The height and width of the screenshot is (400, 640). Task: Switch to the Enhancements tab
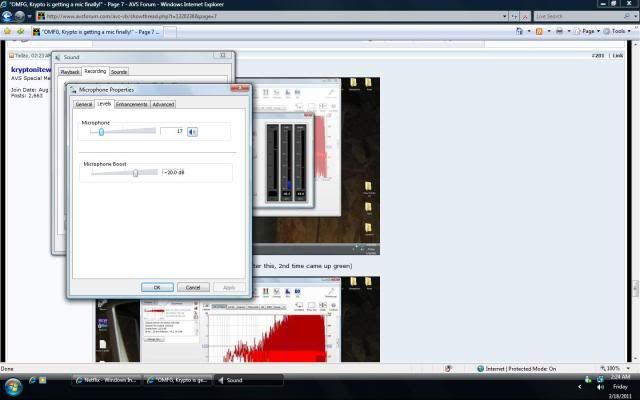click(x=131, y=104)
